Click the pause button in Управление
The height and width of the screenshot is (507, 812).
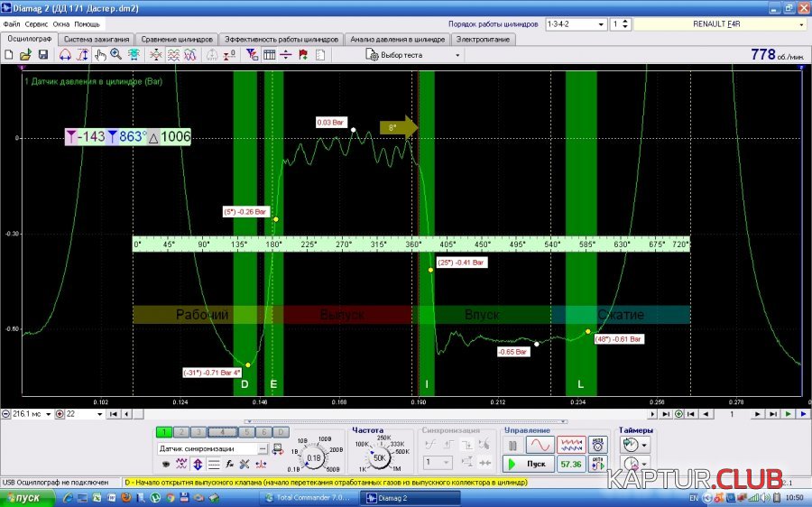click(512, 445)
